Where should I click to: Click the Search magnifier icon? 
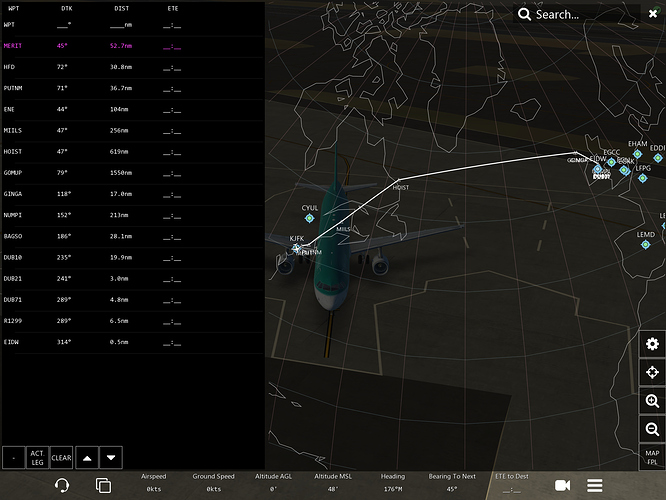[524, 14]
